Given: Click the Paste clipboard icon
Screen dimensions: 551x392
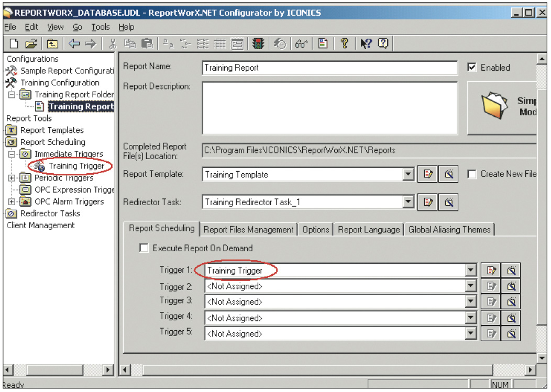Looking at the screenshot, I should [147, 43].
